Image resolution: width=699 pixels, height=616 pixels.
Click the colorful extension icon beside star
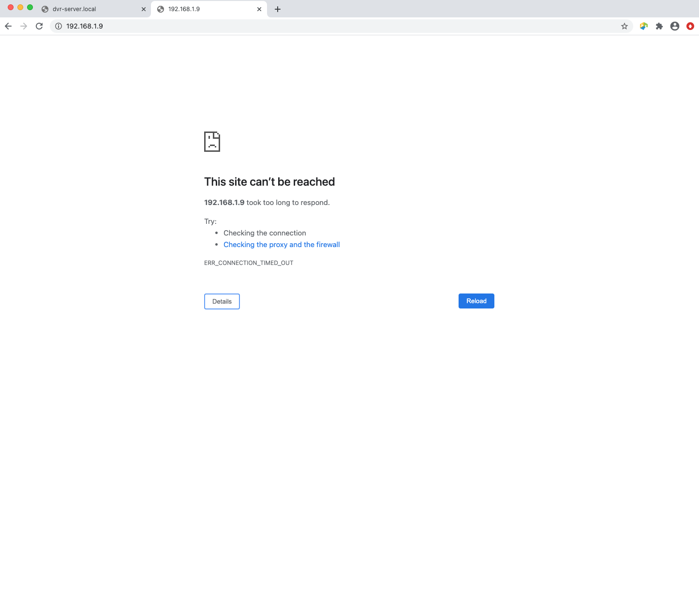643,26
